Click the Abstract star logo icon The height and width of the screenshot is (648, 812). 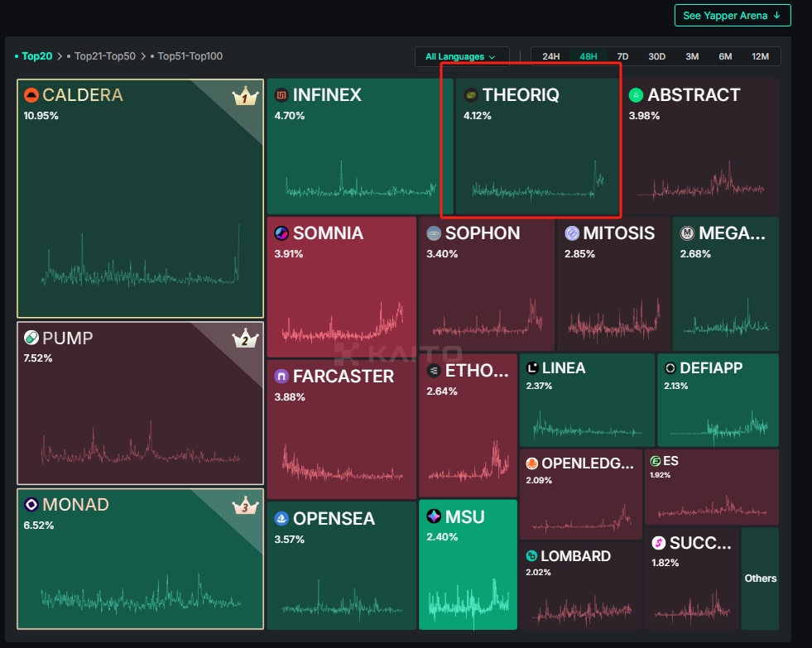pyautogui.click(x=636, y=94)
